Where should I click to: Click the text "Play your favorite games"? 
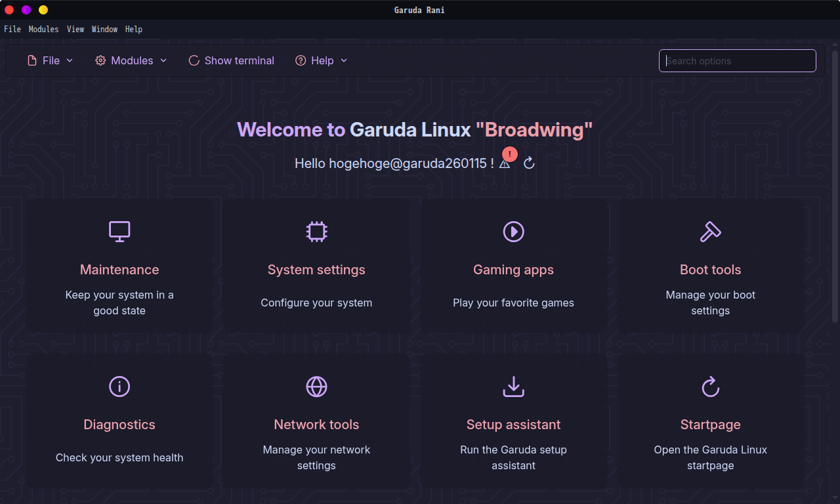coord(513,303)
